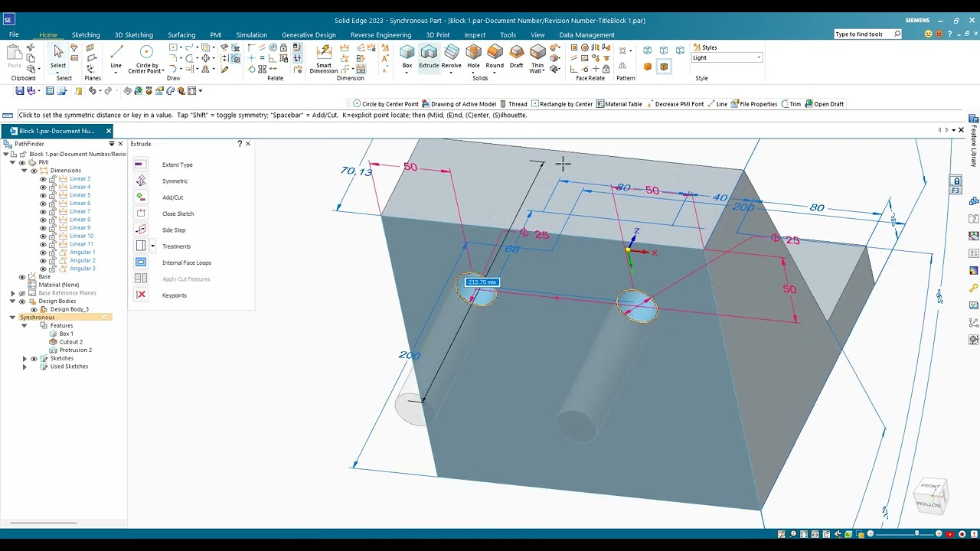
Task: Collapse the Dimensions tree node
Action: 24,171
